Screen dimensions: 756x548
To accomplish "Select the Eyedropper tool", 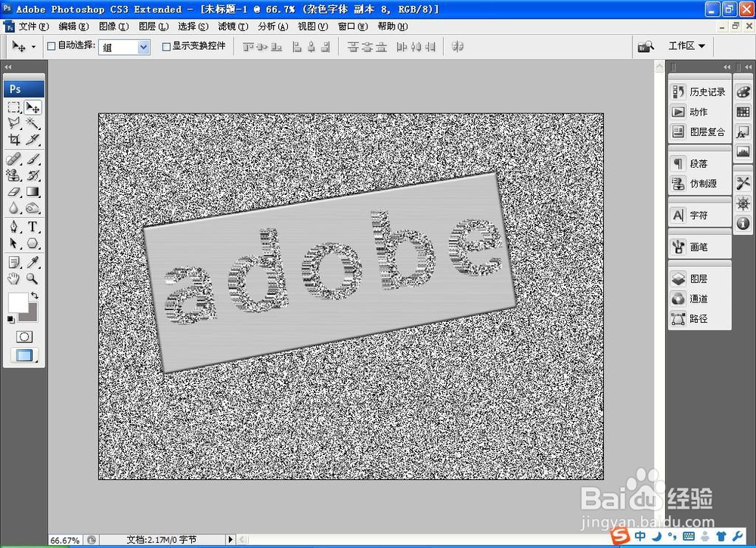I will (x=33, y=262).
